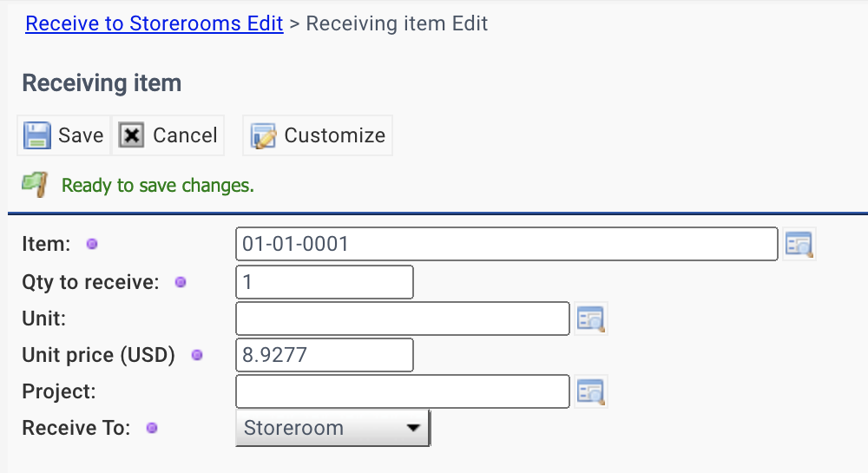Click the Customize button label
The image size is (868, 473).
(x=335, y=135)
